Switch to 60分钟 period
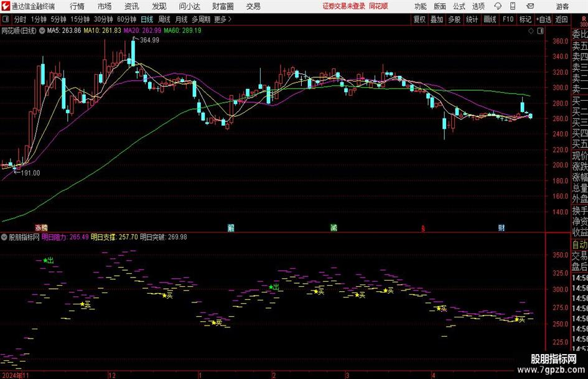This screenshot has height=379, width=588. 127,19
